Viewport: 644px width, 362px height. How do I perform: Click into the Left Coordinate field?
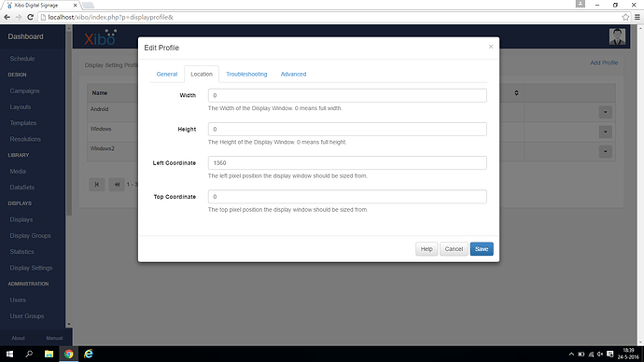347,163
